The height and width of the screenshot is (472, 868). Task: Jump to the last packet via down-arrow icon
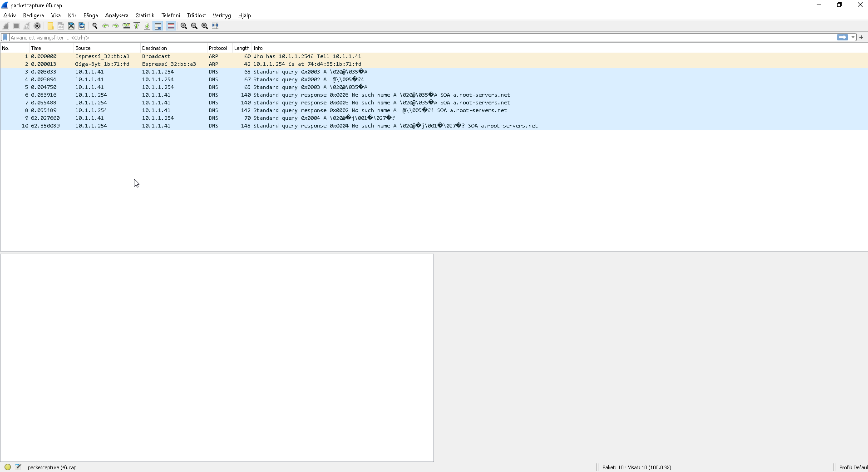click(147, 26)
